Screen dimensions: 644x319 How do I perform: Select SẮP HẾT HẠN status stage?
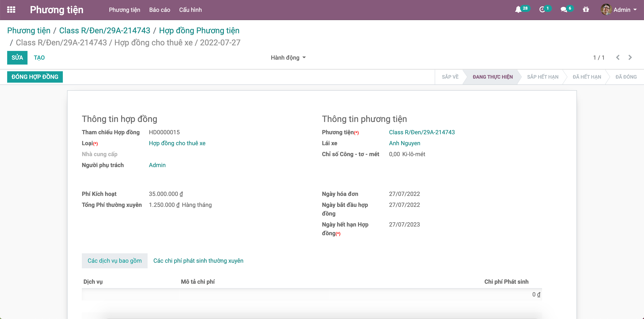(542, 77)
